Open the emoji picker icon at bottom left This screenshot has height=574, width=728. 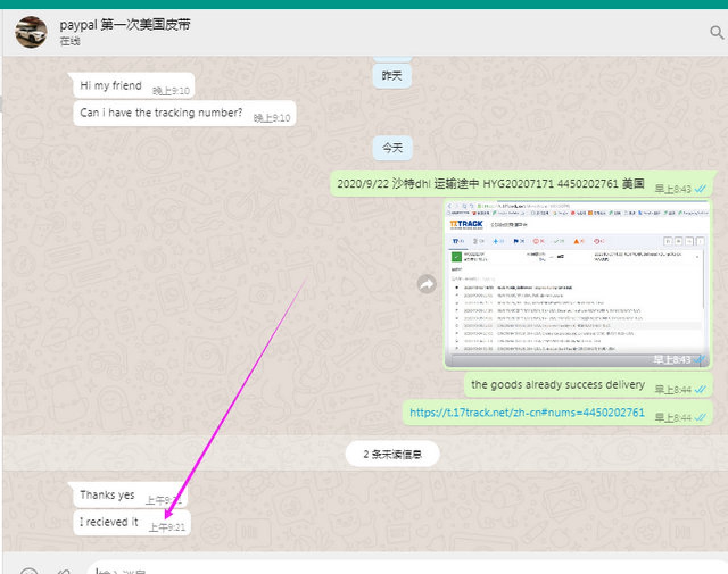pos(28,571)
